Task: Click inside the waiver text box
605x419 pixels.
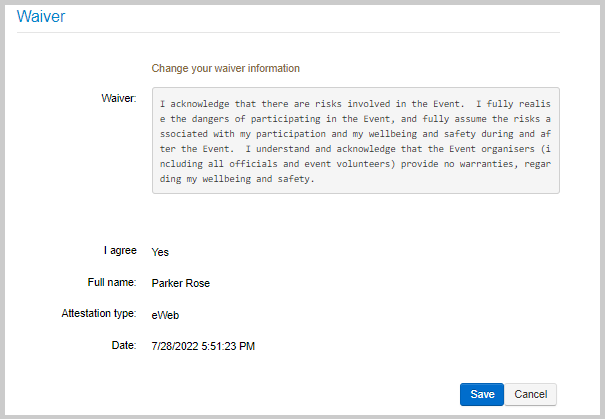Action: [356, 140]
